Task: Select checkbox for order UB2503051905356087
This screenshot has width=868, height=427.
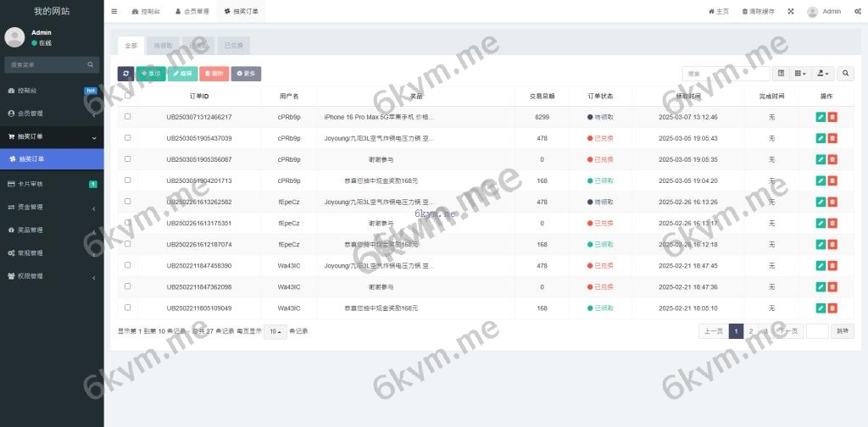Action: coord(128,159)
